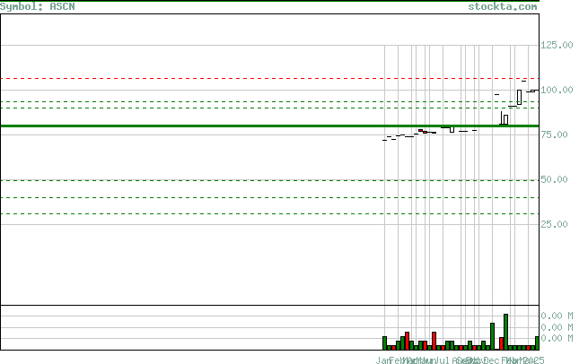Viewport: 588px width, 364px height.
Task: Click the stockta.com watermark text
Action: tap(503, 7)
